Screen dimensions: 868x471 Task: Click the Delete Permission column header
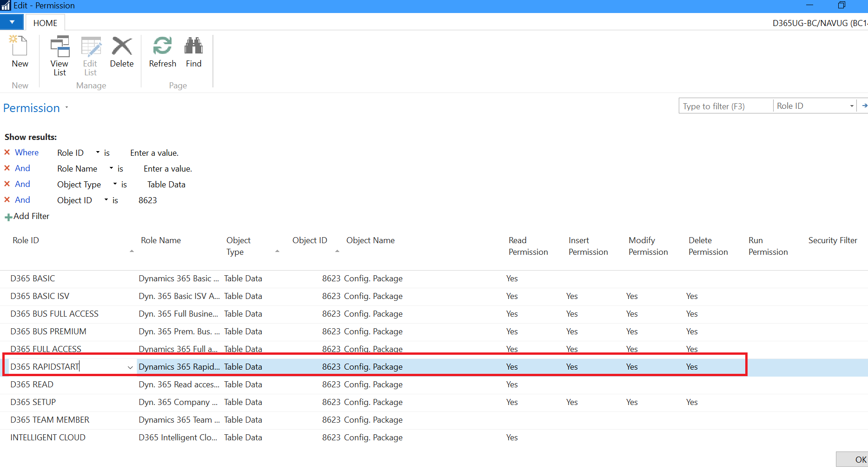point(708,246)
